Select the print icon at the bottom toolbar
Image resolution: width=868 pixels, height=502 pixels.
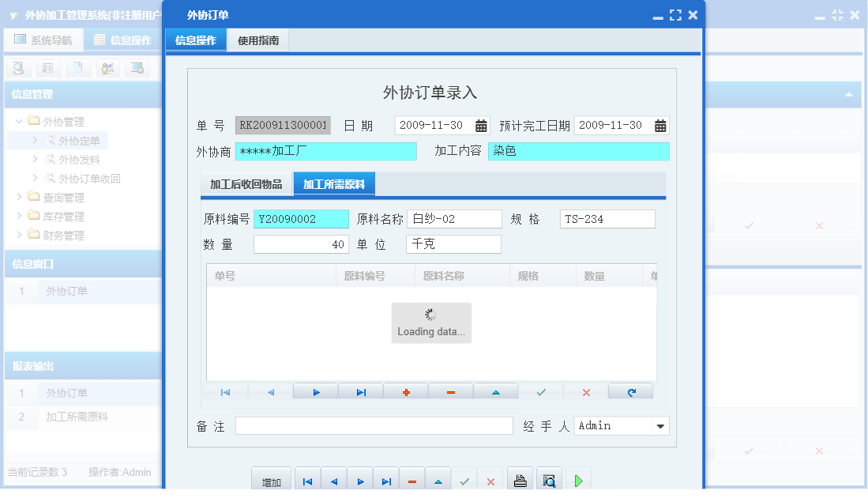(519, 478)
